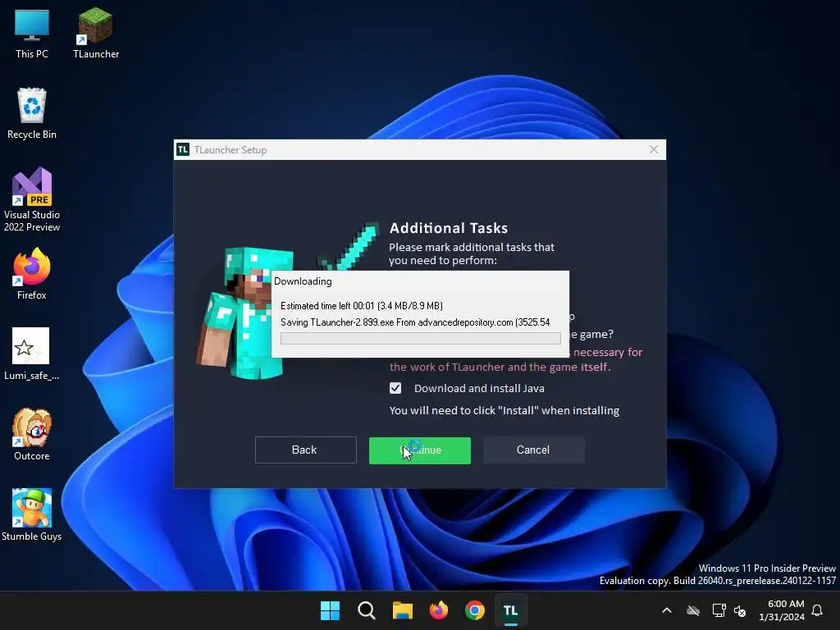This screenshot has width=840, height=630.
Task: Open the TLauncher desktop shortcut
Action: [x=96, y=33]
